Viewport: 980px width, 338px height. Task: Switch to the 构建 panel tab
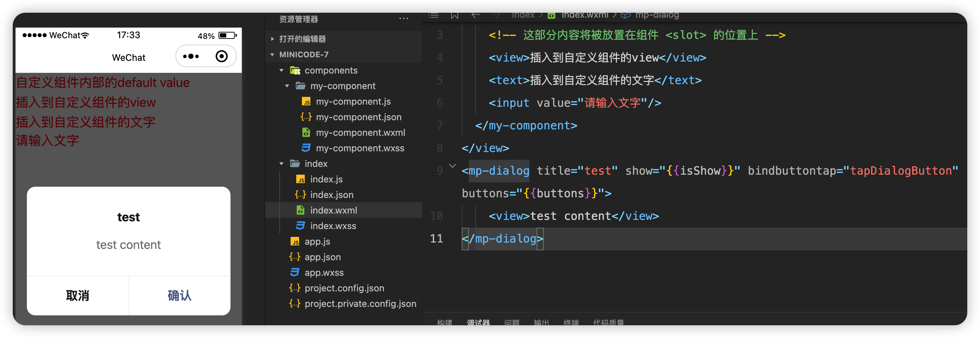pos(444,322)
